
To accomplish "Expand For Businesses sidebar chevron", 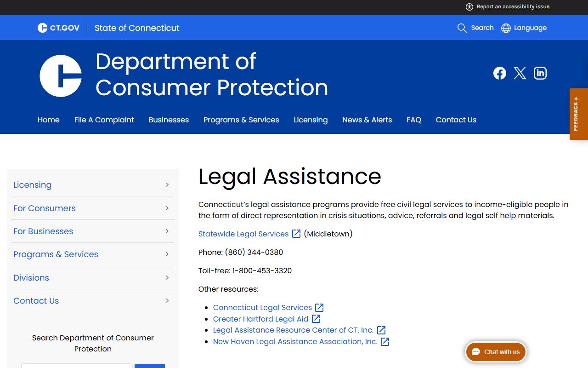I will (x=167, y=231).
